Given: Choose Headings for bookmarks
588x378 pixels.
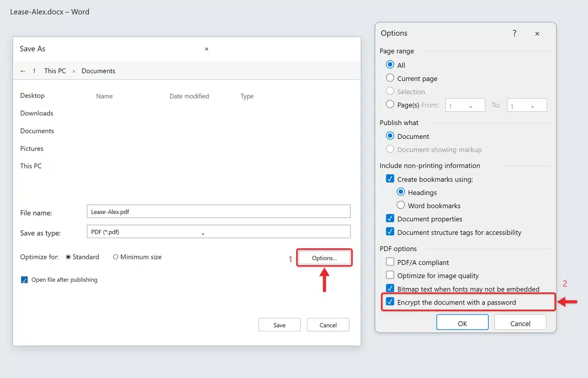Looking at the screenshot, I should 401,192.
